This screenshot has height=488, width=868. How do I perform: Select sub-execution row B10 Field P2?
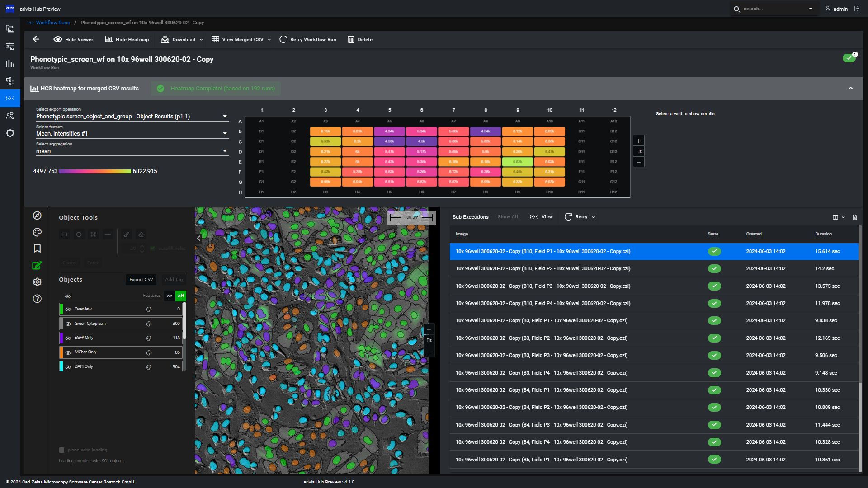click(542, 268)
